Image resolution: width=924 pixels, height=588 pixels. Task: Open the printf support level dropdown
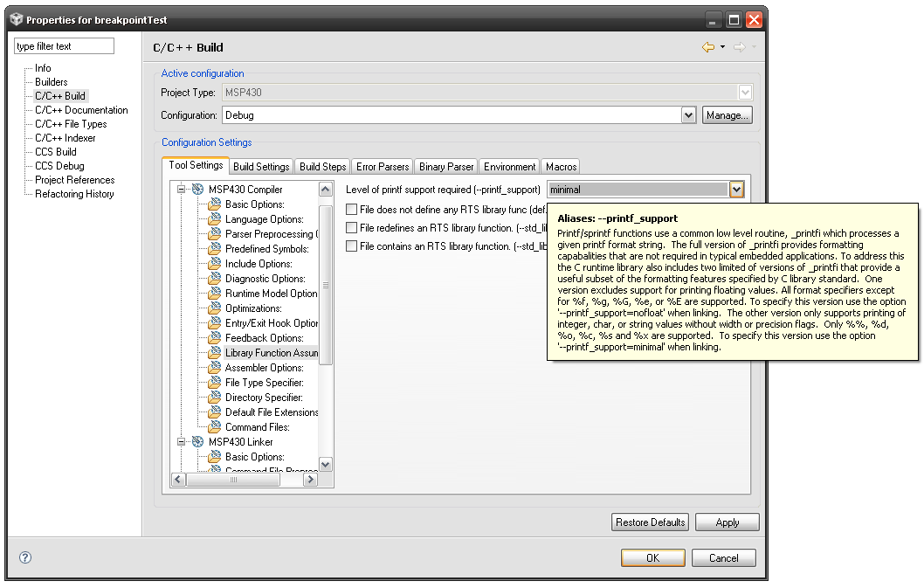[x=736, y=190]
